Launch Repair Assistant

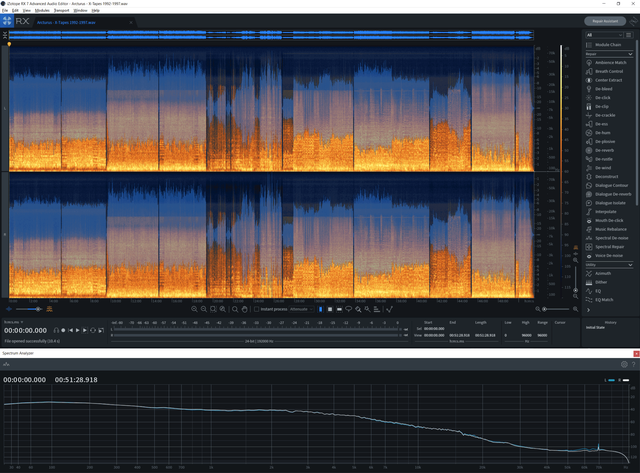[x=605, y=21]
